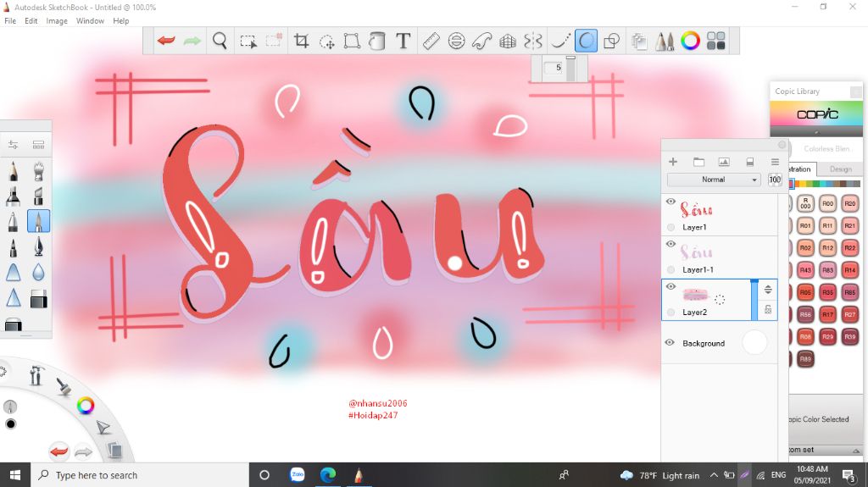Click the lagoon undo arrow button
Image resolution: width=868 pixels, height=487 pixels.
pos(58,451)
